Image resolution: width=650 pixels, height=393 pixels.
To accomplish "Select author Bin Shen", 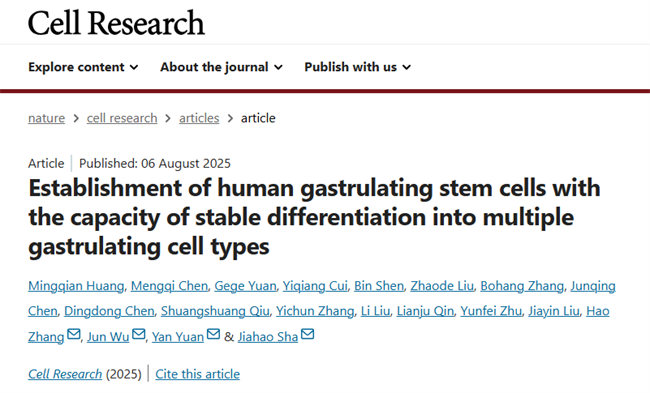I will tap(379, 286).
